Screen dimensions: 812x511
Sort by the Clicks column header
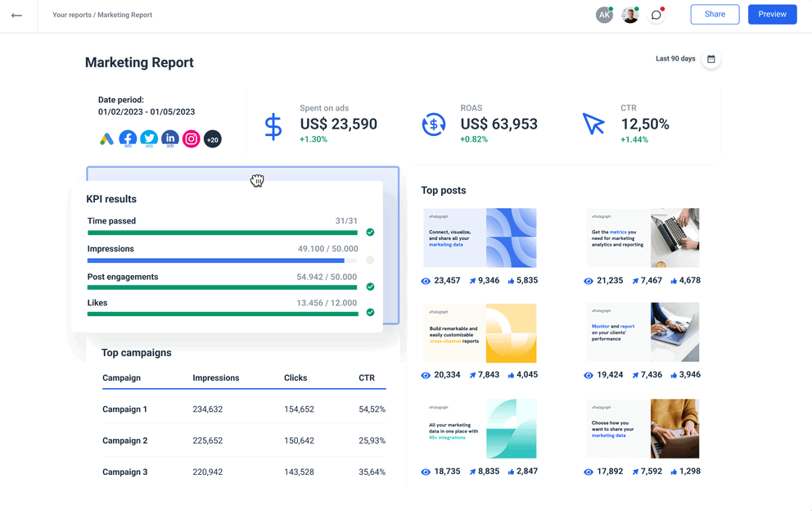click(295, 378)
